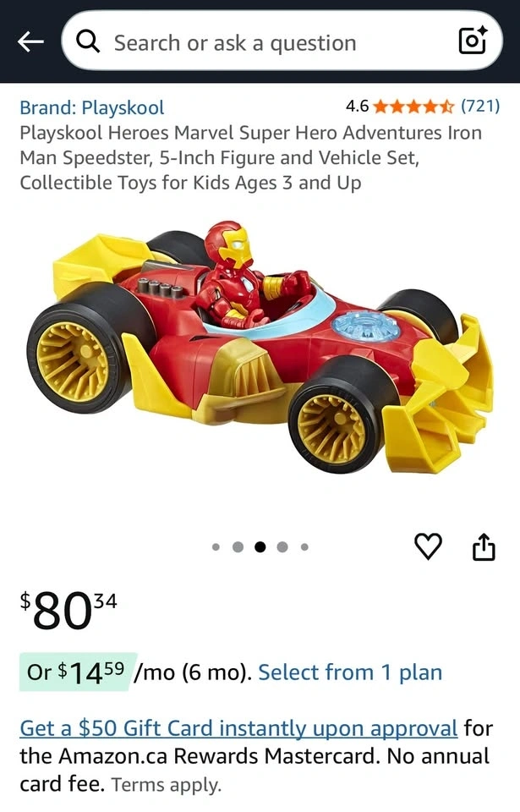The image size is (520, 812).
Task: Select the current third image dot
Action: [x=260, y=547]
